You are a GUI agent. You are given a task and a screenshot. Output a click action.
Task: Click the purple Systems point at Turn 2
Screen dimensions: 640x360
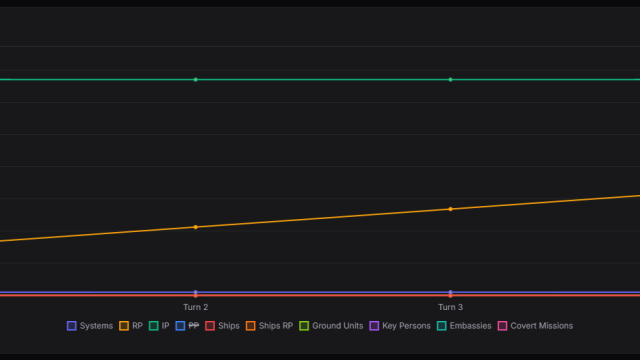(x=196, y=292)
